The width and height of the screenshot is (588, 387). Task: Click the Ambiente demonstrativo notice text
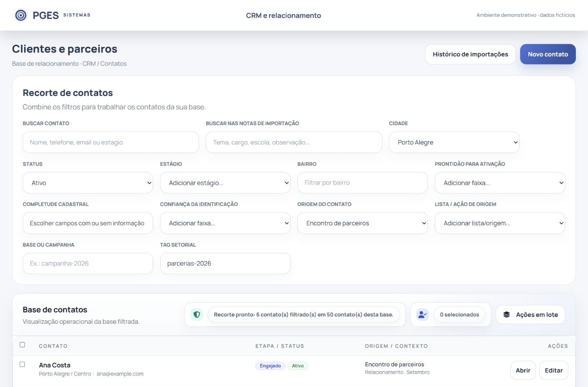[526, 15]
